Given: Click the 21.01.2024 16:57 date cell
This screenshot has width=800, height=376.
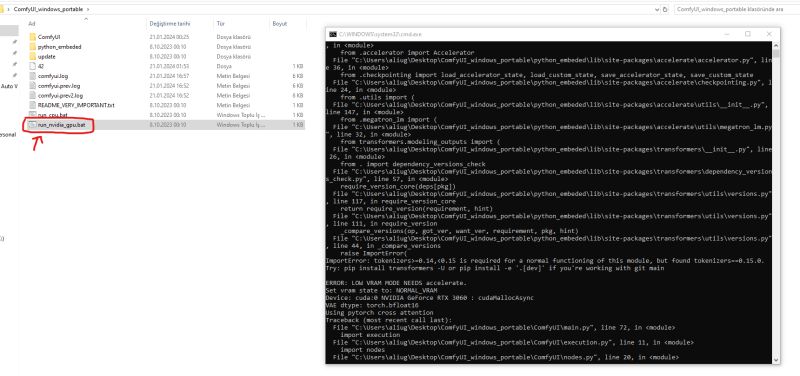Looking at the screenshot, I should [x=169, y=76].
